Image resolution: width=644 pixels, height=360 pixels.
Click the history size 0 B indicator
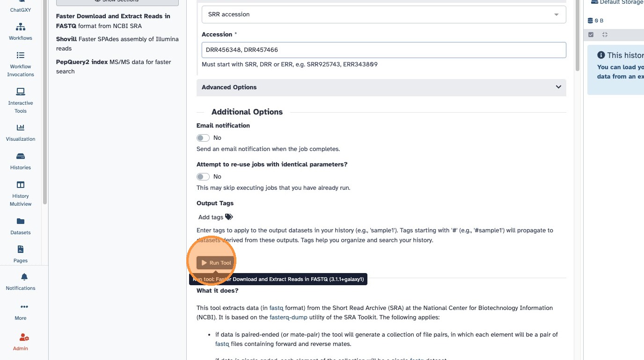pos(596,21)
